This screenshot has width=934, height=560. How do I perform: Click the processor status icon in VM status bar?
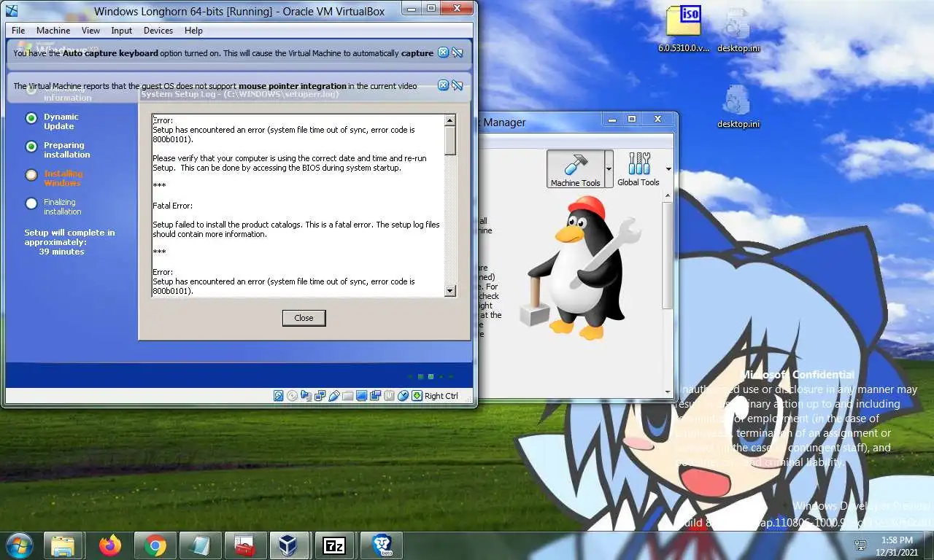tap(389, 396)
